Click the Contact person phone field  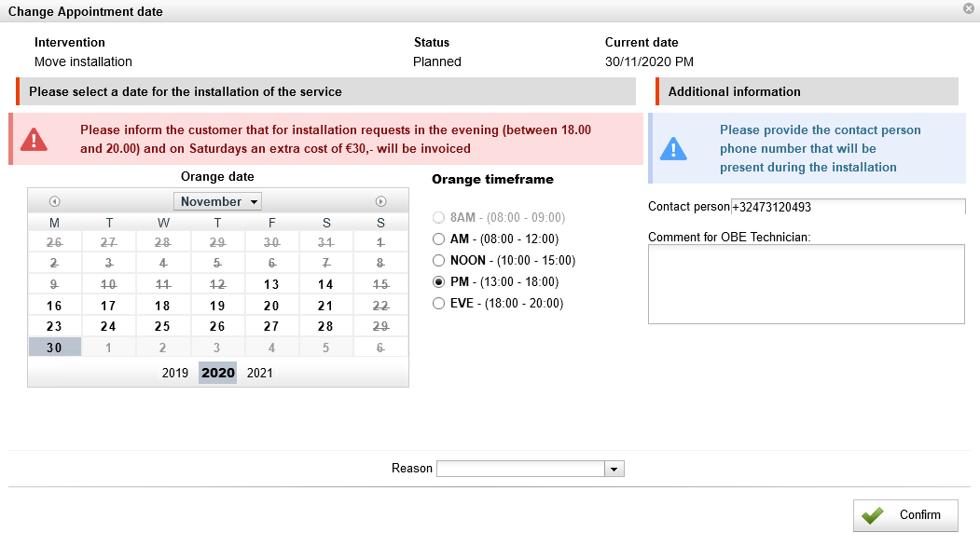pos(848,207)
